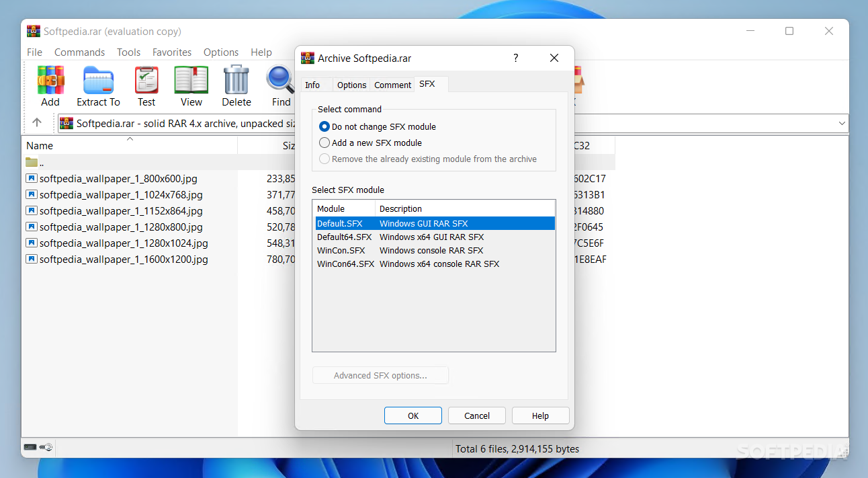
Task: Click "Total 6 files, 2,914,155 bytes" status text
Action: coord(517,448)
